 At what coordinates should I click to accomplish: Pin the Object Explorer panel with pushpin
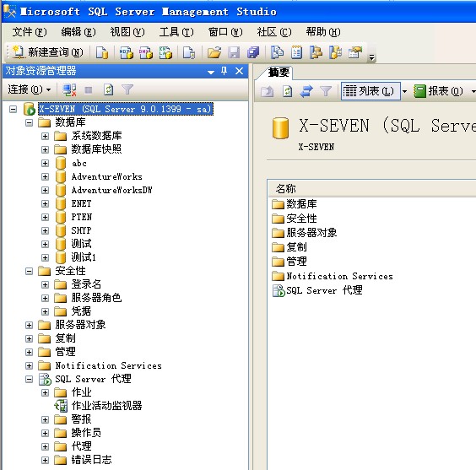coord(224,71)
